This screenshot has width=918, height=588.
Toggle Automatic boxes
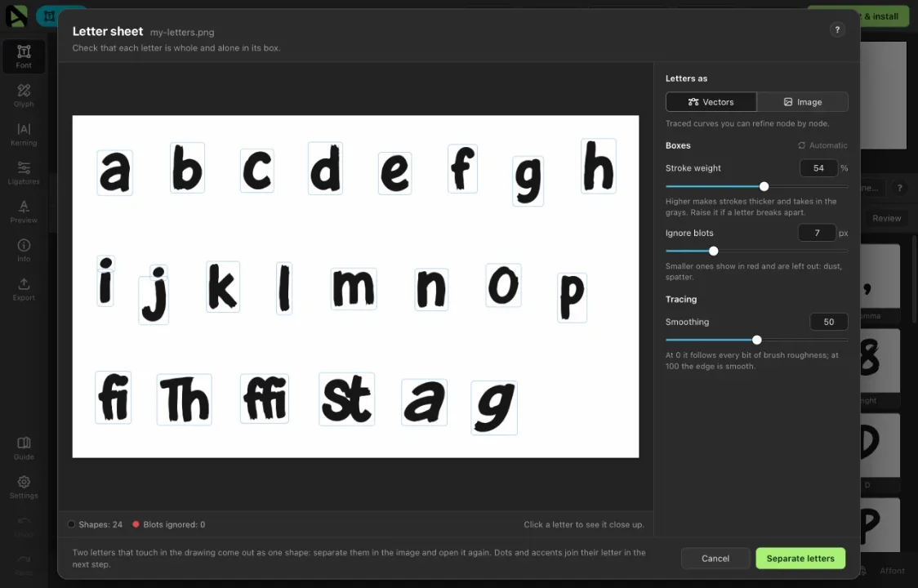[x=822, y=145]
